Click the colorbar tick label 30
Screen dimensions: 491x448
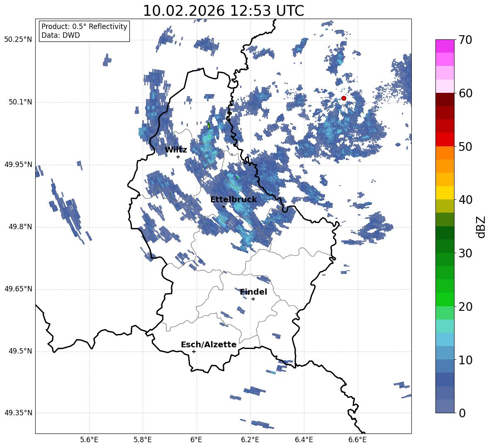pyautogui.click(x=465, y=253)
